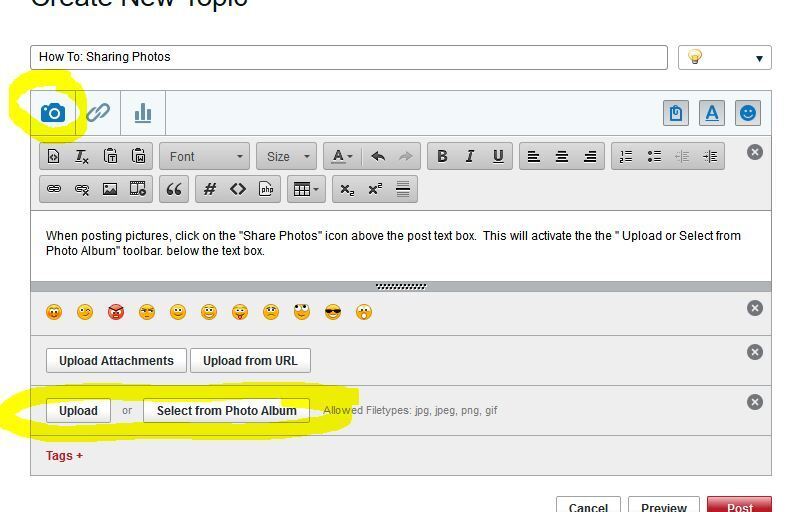
Task: Click the attach link chain tab
Action: (x=98, y=113)
